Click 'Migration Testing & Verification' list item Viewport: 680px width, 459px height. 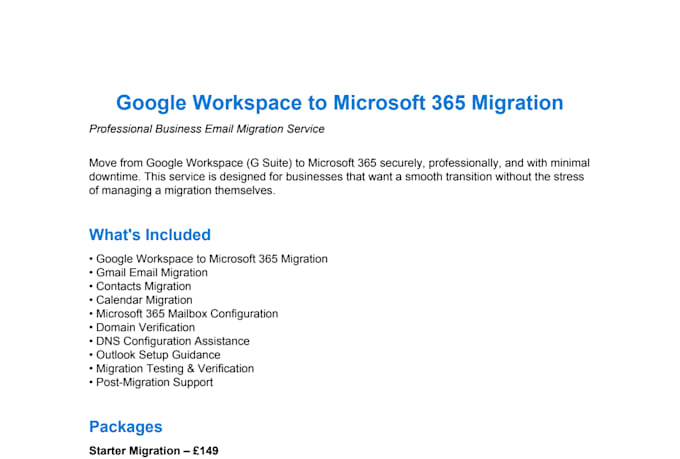click(x=171, y=369)
